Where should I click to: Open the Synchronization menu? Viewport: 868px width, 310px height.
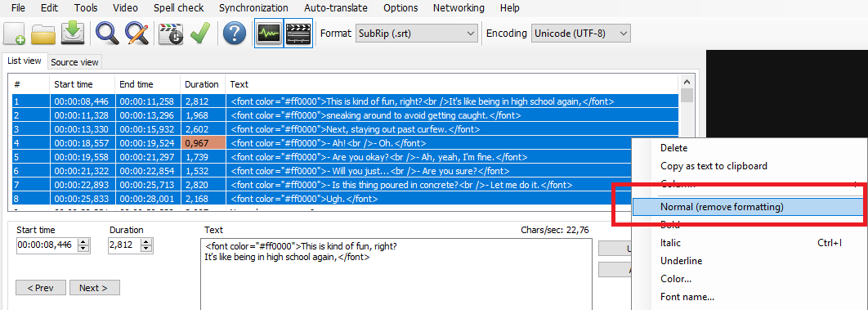coord(253,7)
